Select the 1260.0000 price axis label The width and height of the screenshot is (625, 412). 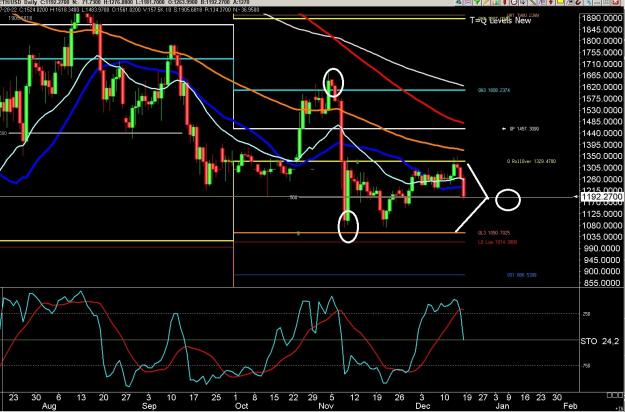pos(602,180)
